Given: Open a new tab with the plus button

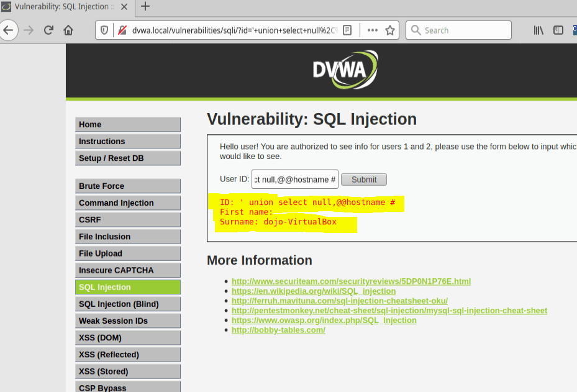Looking at the screenshot, I should pyautogui.click(x=145, y=7).
